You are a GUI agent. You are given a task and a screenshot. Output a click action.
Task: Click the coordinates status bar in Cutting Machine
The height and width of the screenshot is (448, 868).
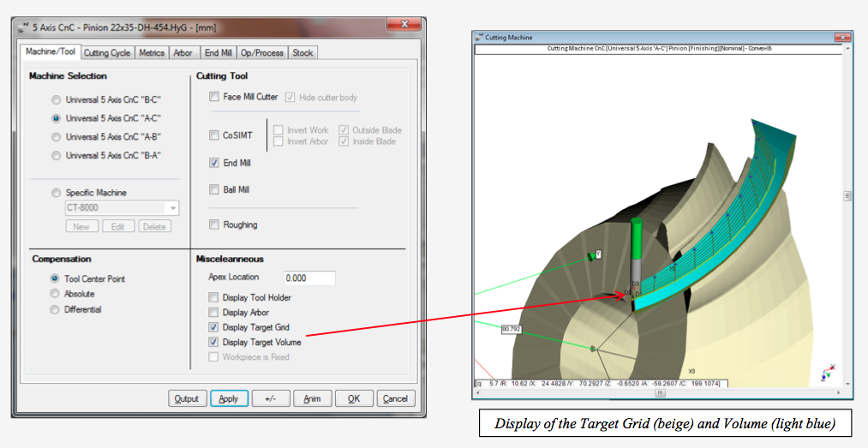click(602, 383)
